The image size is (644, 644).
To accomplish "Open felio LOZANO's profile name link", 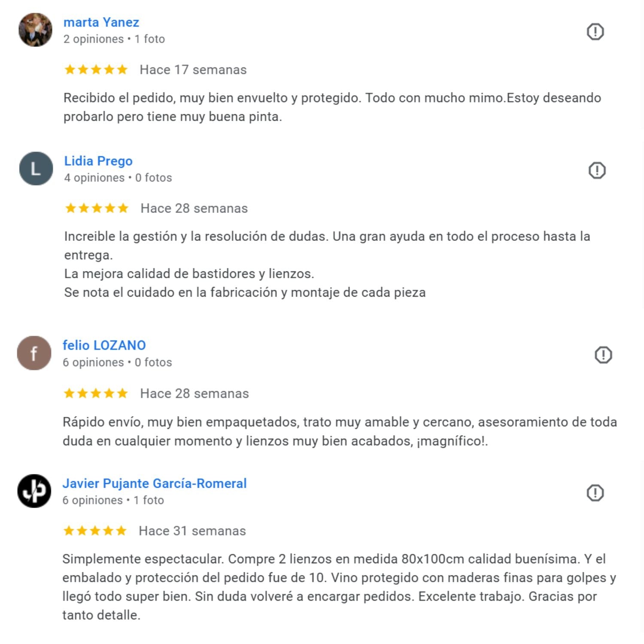I will coord(104,345).
